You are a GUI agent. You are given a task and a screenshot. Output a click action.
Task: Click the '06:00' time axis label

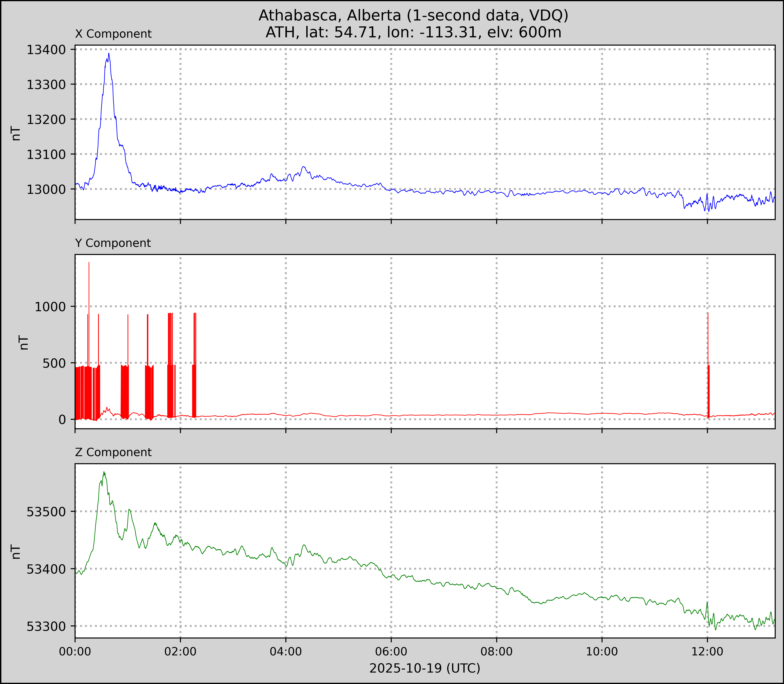point(391,652)
